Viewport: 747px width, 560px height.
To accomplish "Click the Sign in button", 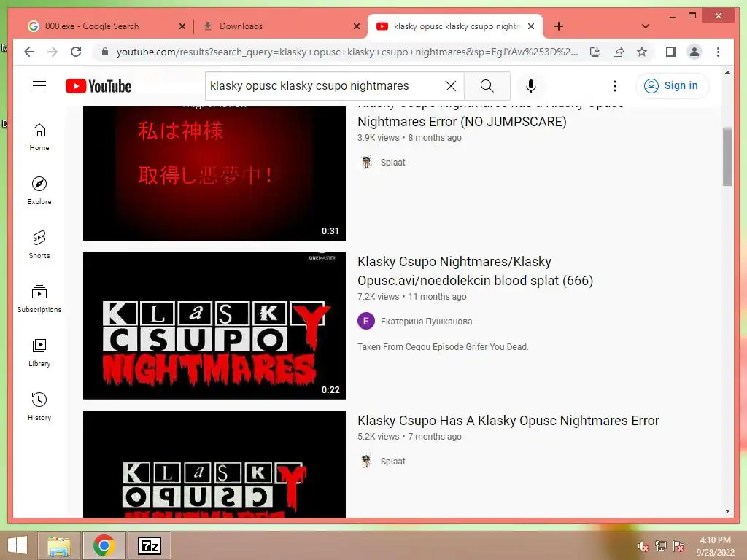I will (672, 86).
